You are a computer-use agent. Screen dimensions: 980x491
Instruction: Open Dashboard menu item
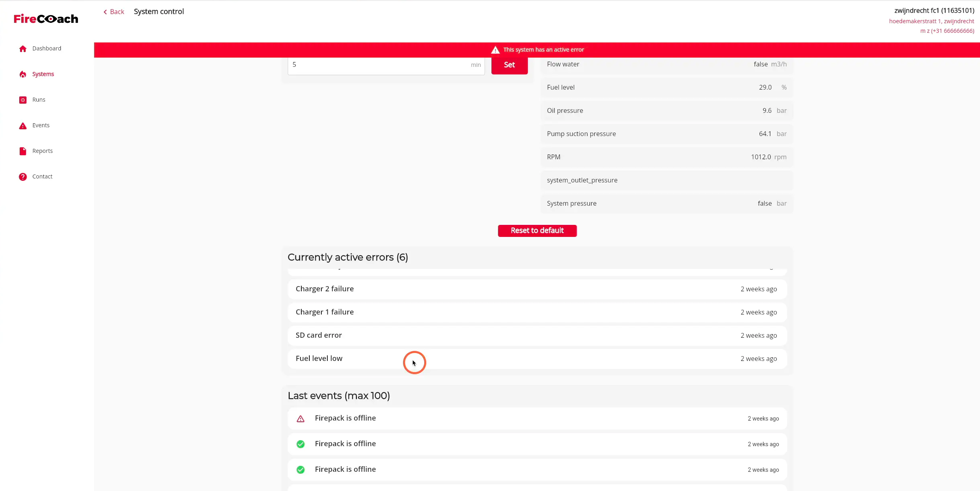click(47, 48)
